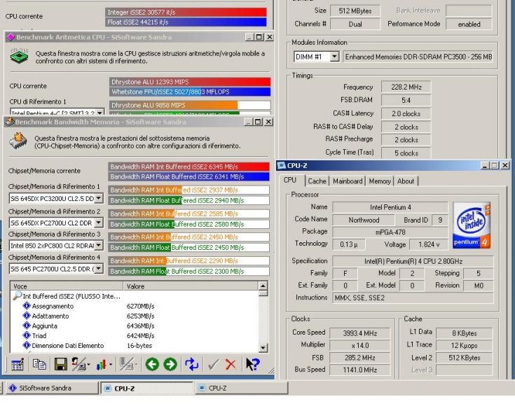515x420 pixels.
Task: Go back with the green left arrow
Action: pyautogui.click(x=152, y=365)
